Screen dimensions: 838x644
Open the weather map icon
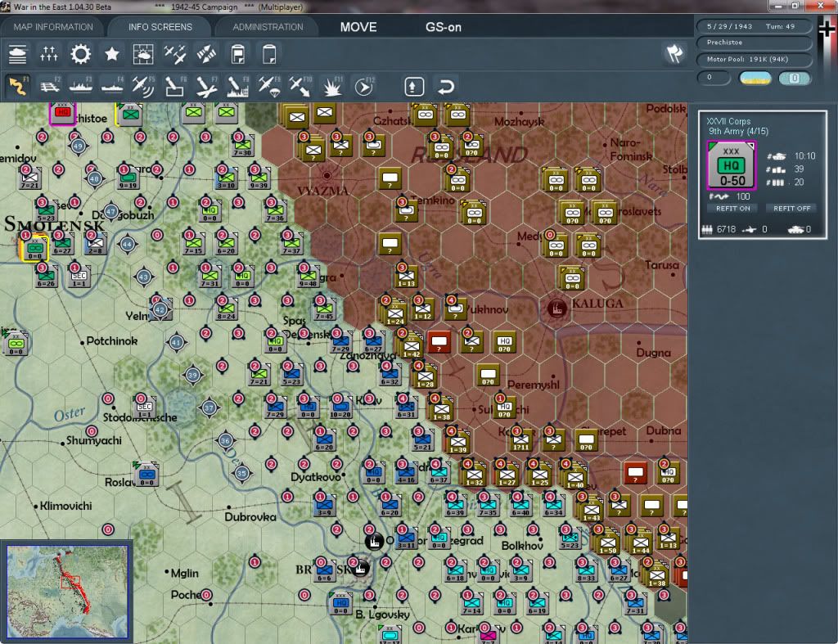pyautogui.click(x=143, y=54)
